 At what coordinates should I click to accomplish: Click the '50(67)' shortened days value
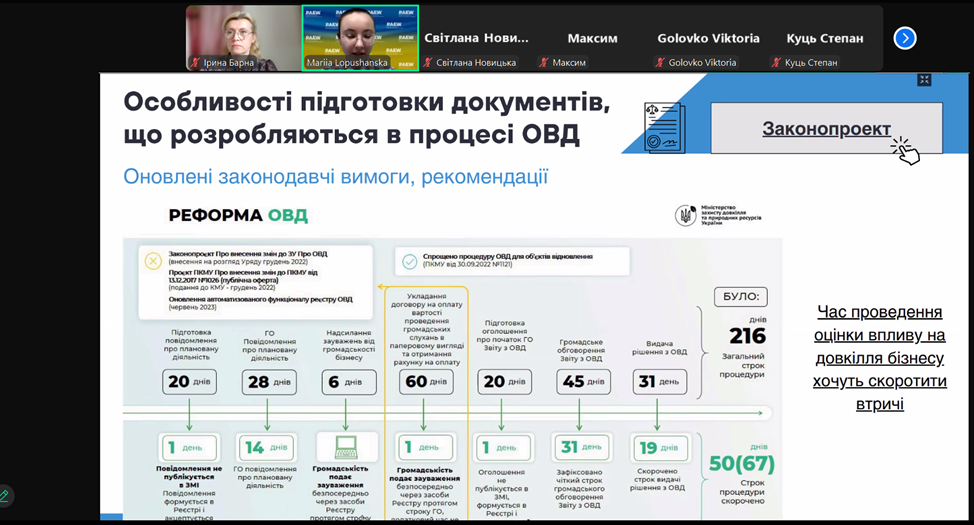click(742, 463)
